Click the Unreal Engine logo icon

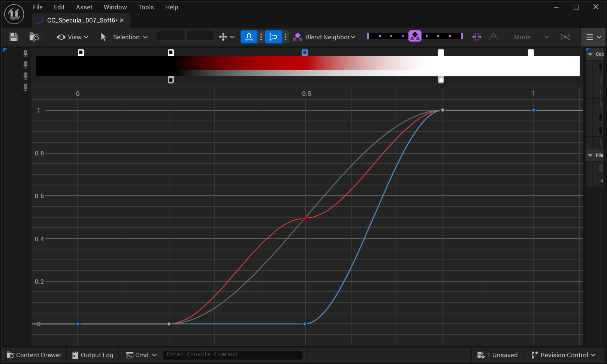[14, 14]
